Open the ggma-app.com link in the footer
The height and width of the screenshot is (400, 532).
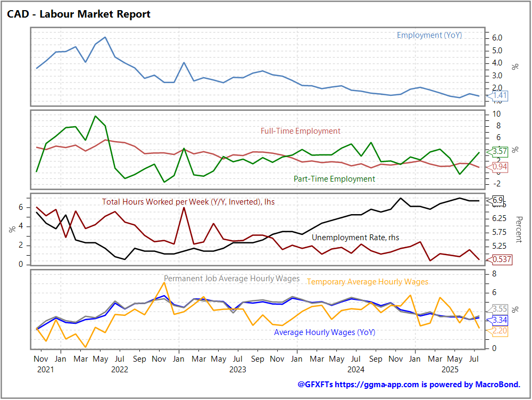click(x=377, y=385)
